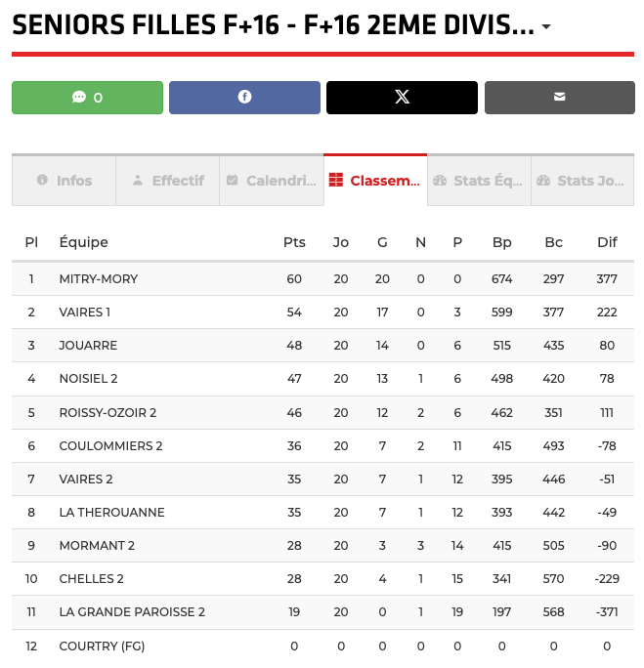This screenshot has height=668, width=644.
Task: Open the VAIRES 1 team row
Action: [85, 313]
